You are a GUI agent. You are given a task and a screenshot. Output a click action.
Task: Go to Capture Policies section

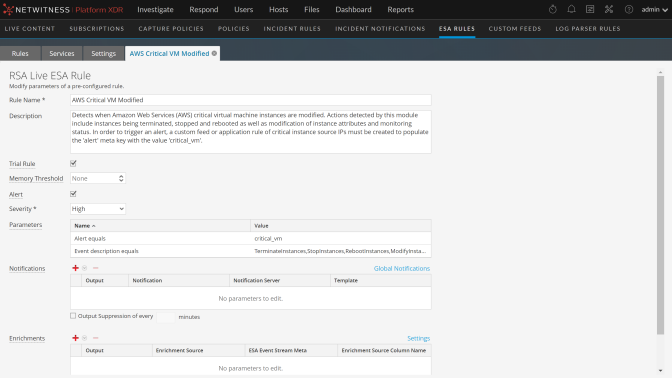171,29
